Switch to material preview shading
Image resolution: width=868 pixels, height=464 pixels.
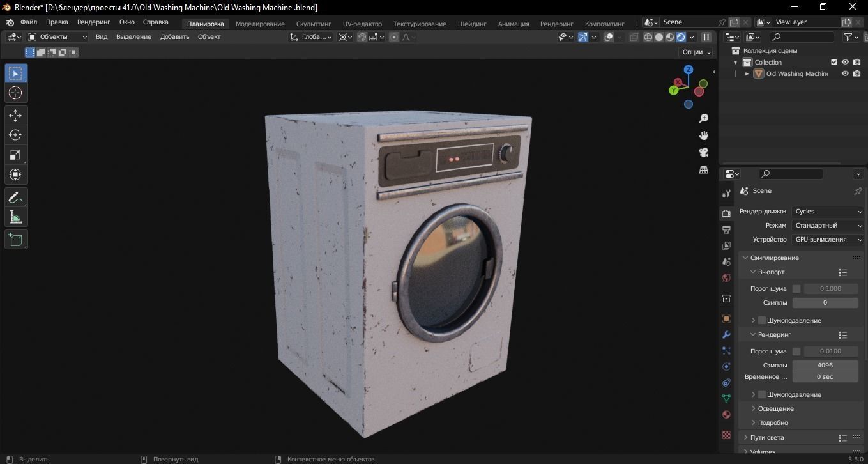point(670,37)
